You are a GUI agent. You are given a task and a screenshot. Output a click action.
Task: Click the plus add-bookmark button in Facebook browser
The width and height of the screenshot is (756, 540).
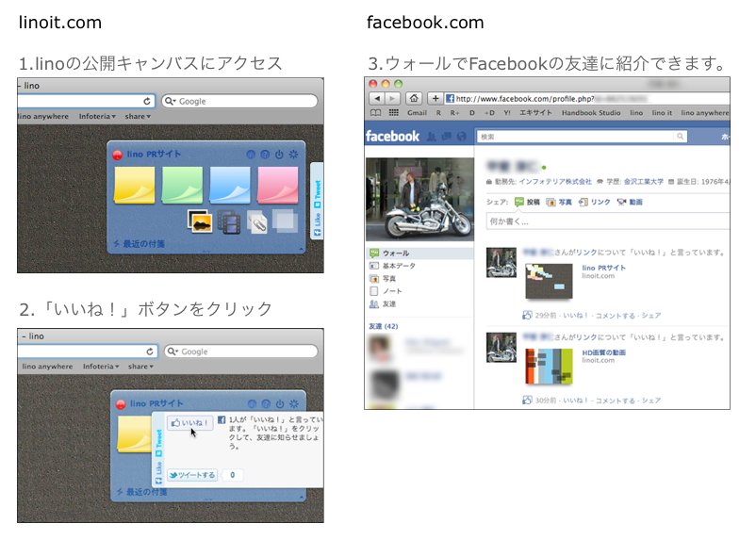pos(435,99)
